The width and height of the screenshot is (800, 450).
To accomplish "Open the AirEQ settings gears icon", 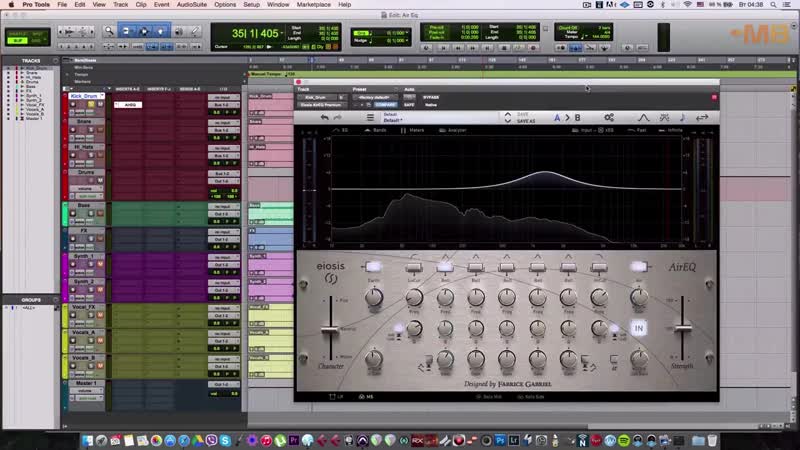I will click(x=609, y=117).
